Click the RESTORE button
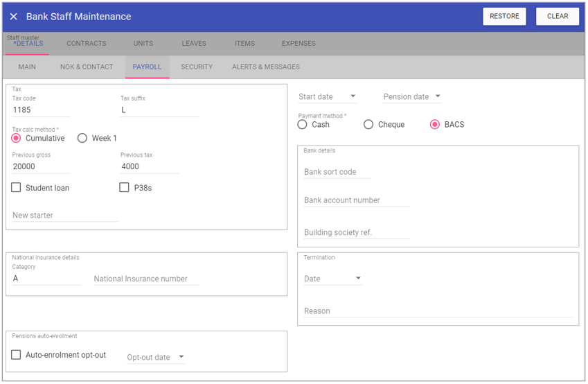 pyautogui.click(x=504, y=16)
